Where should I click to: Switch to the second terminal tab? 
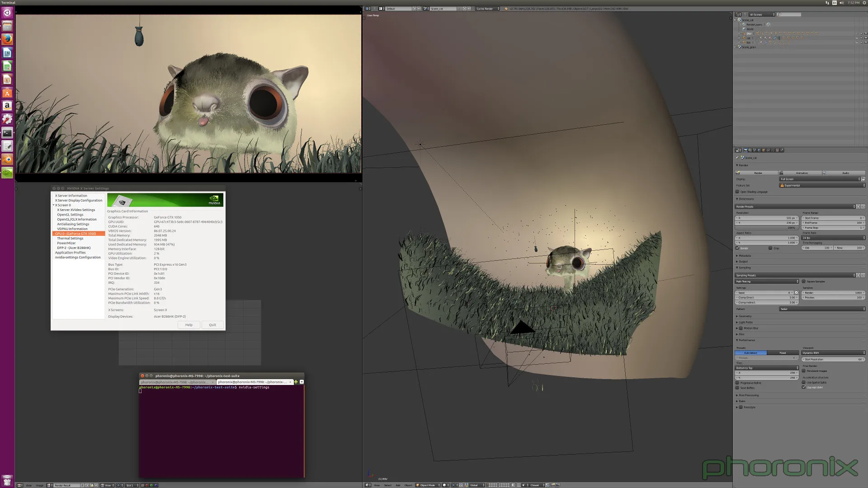point(253,382)
